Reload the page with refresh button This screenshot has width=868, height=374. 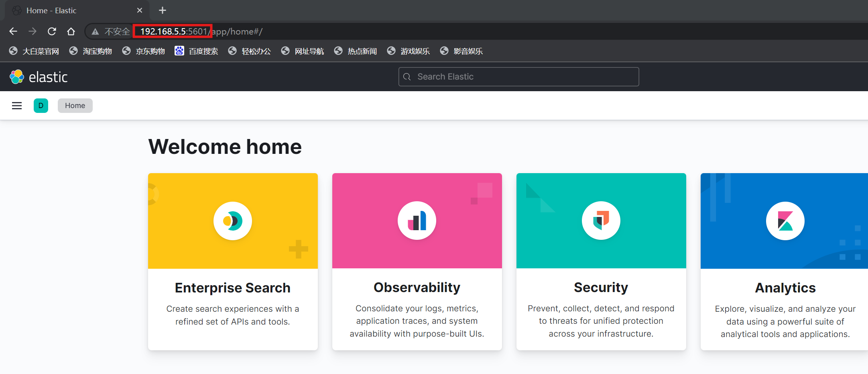[x=52, y=31]
